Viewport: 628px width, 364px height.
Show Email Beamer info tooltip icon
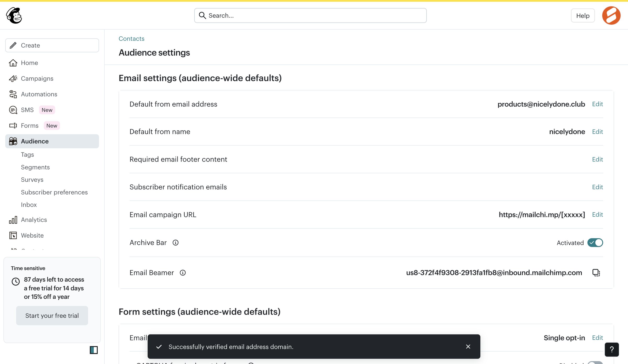[183, 273]
